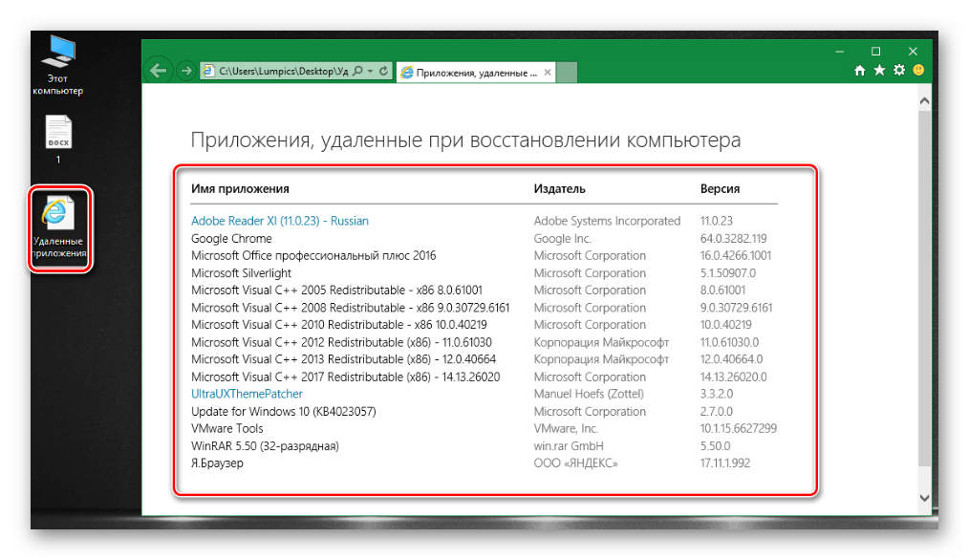Click the browser Back arrow button
Viewport: 969px width, 560px height.
click(x=159, y=71)
